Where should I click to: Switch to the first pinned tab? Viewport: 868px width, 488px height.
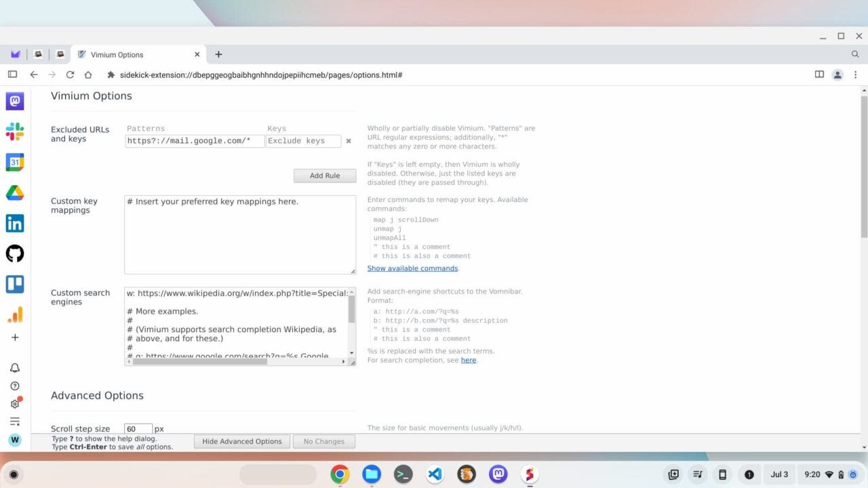point(16,54)
